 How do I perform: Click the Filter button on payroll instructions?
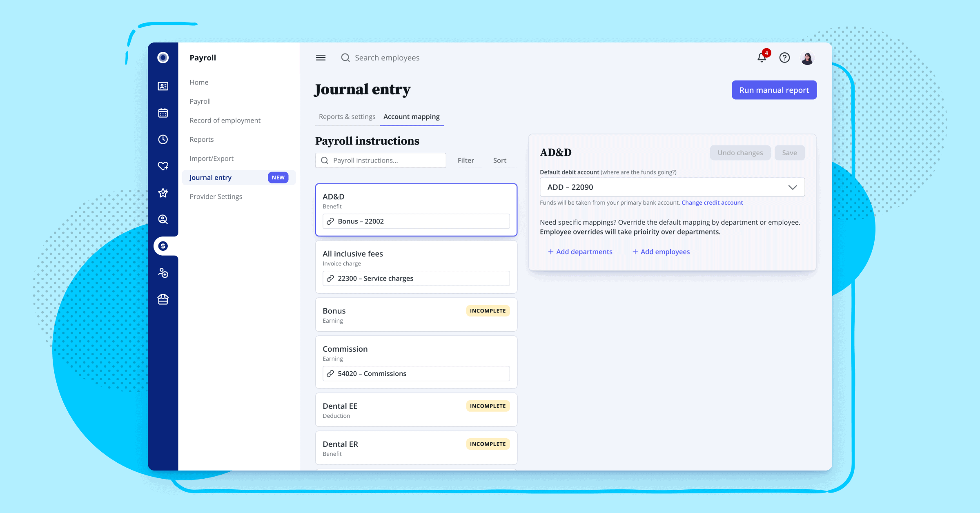pos(465,160)
